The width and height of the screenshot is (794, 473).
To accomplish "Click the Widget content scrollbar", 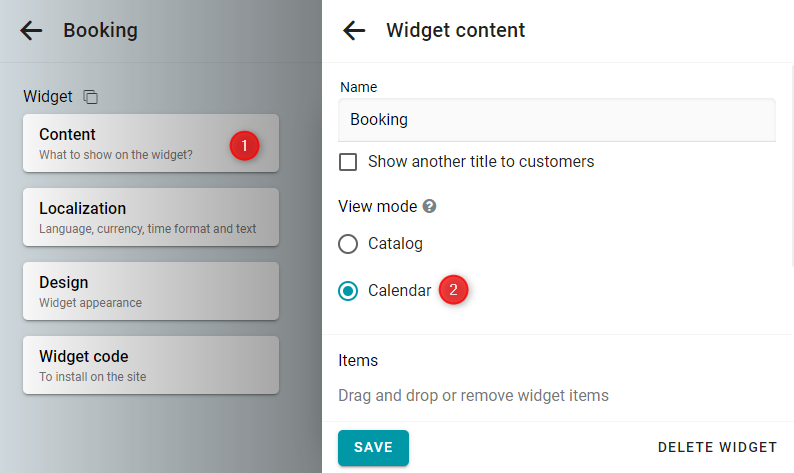I will point(792,167).
